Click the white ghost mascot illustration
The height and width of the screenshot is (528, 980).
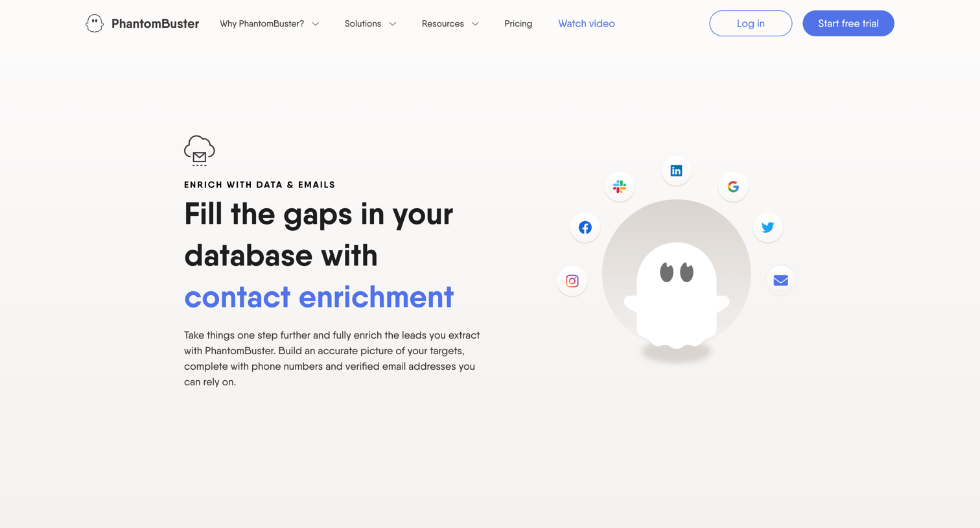tap(677, 295)
